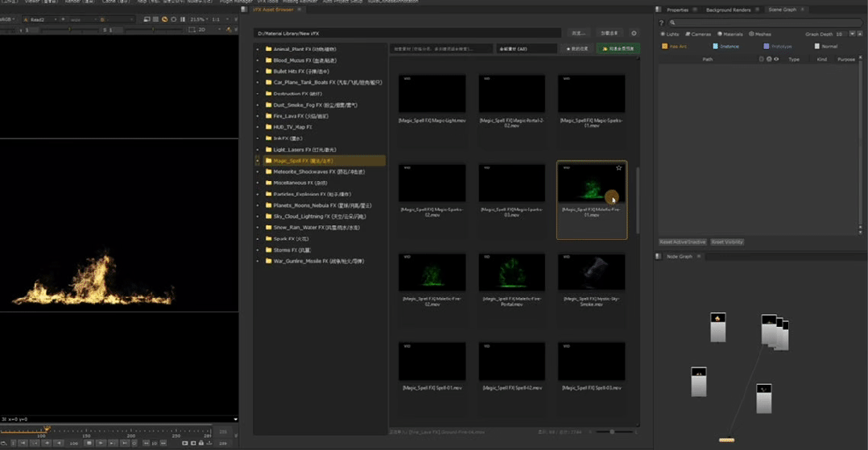Viewport: 868px width, 450px height.
Task: Open the asset type filter dropdown (All)
Action: pos(526,49)
